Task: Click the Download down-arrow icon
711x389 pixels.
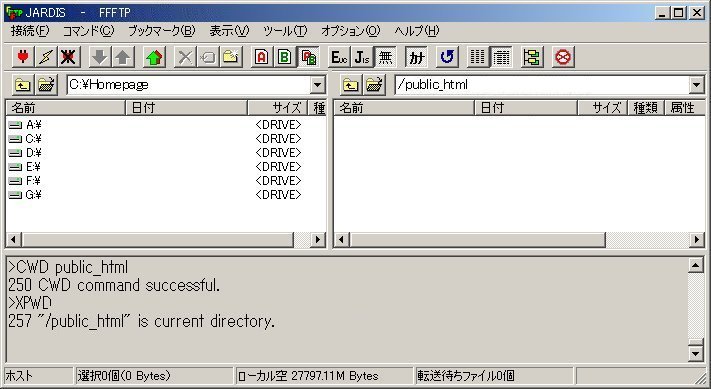Action: coord(100,57)
